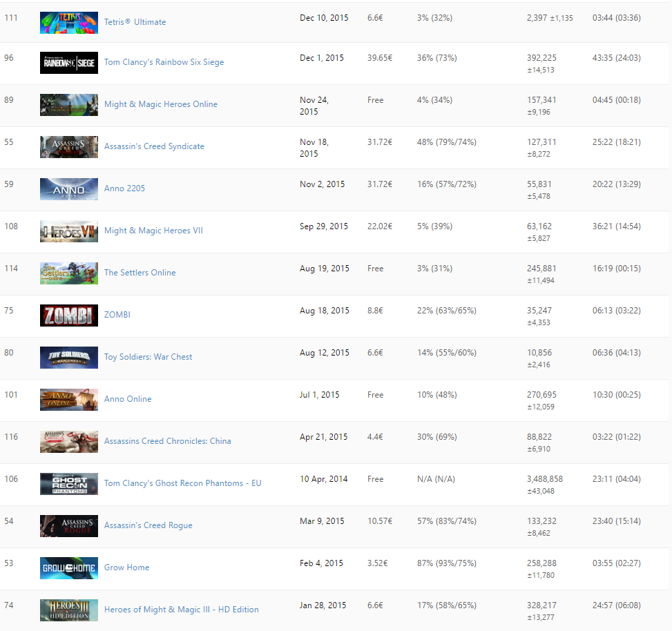
Task: Click the ZOMBI thumbnail image
Action: [69, 315]
